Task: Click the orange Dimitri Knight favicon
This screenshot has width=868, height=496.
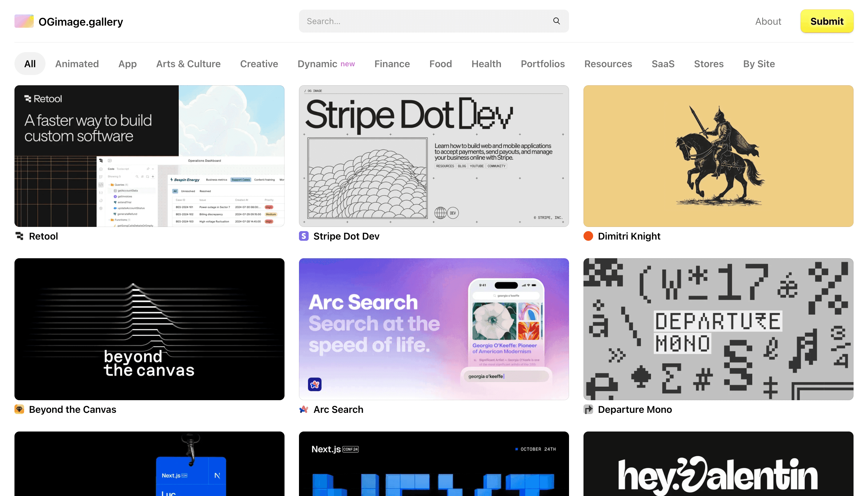Action: pyautogui.click(x=588, y=236)
